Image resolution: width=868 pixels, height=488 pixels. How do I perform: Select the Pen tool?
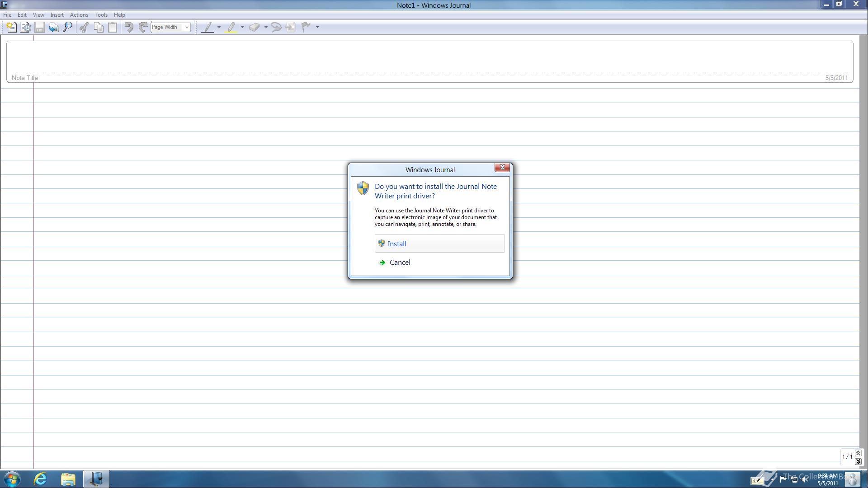(x=208, y=27)
